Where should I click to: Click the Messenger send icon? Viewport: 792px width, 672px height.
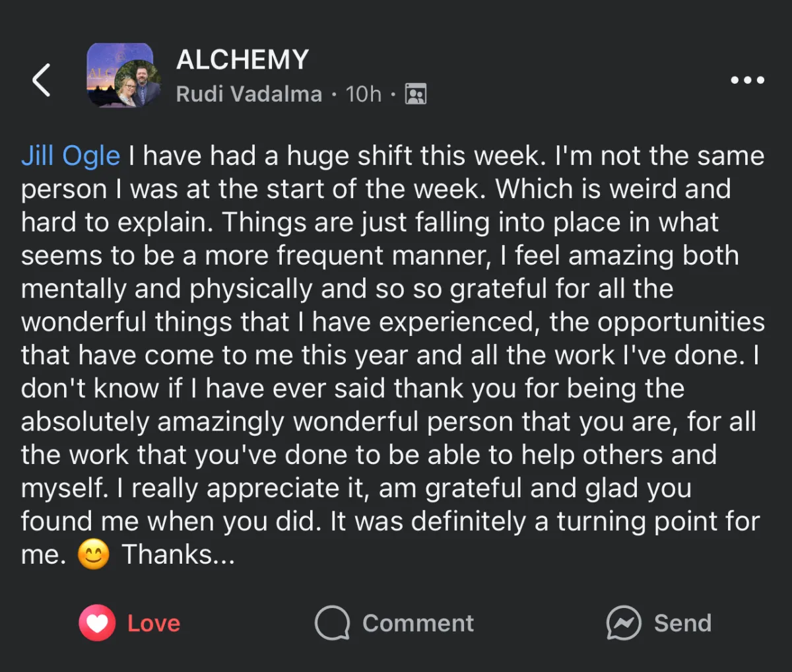tap(624, 623)
